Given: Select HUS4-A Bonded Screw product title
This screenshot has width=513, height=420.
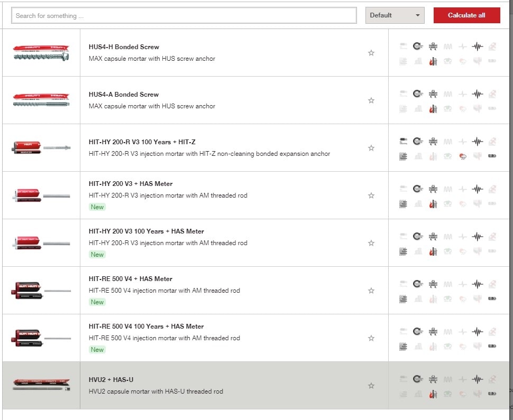Looking at the screenshot, I should point(124,95).
